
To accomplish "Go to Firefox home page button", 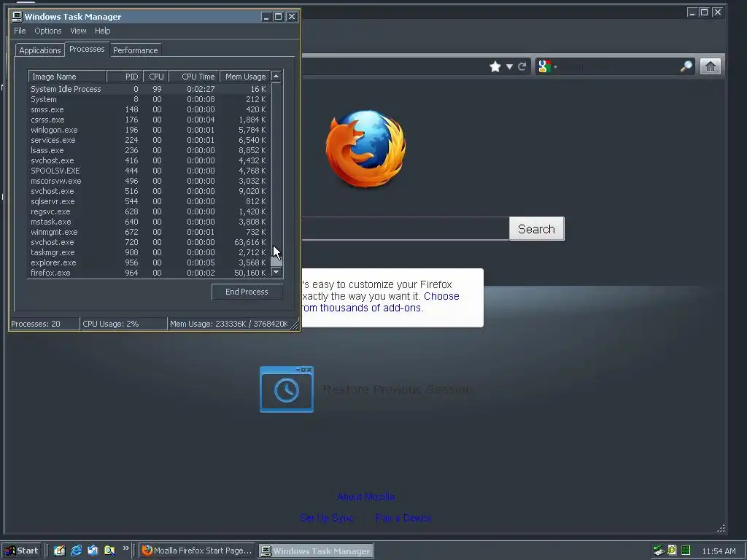I will 710,66.
